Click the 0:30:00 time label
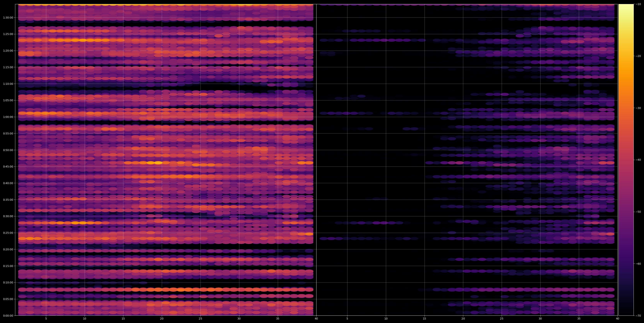The height and width of the screenshot is (323, 644). (x=8, y=216)
